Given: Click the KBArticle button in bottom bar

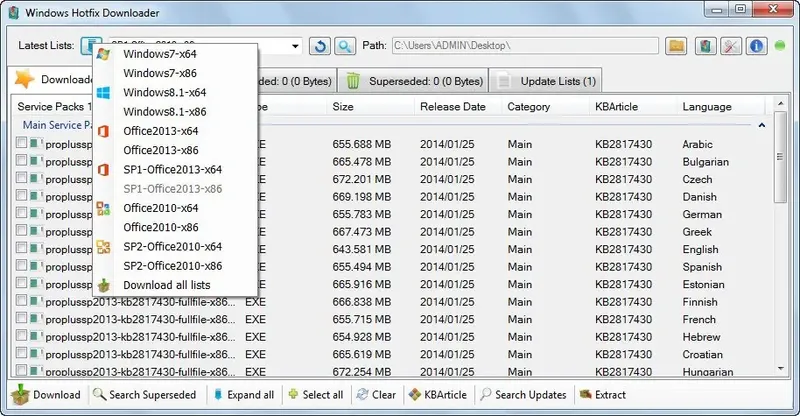Looking at the screenshot, I should pyautogui.click(x=438, y=395).
